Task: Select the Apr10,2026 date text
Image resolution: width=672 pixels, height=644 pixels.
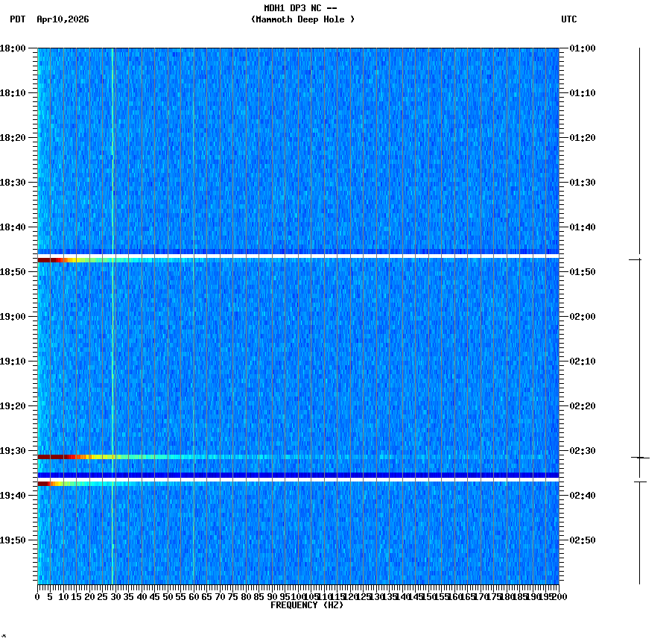Action: (63, 21)
